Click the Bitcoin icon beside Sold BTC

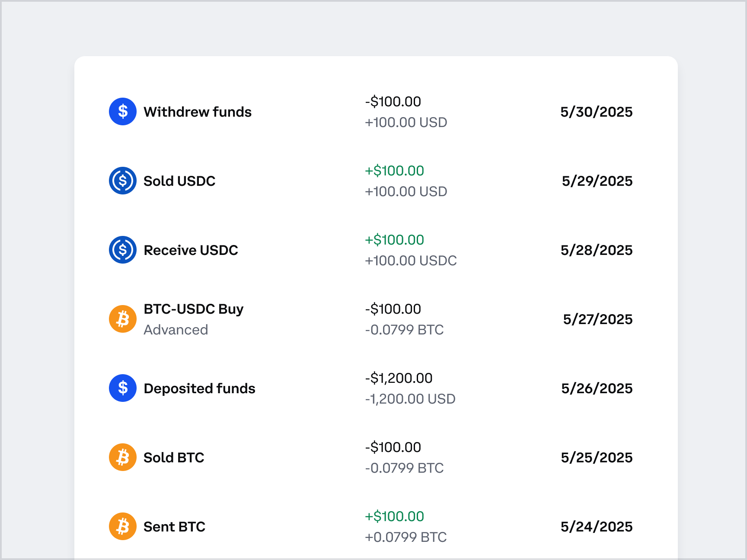click(123, 457)
